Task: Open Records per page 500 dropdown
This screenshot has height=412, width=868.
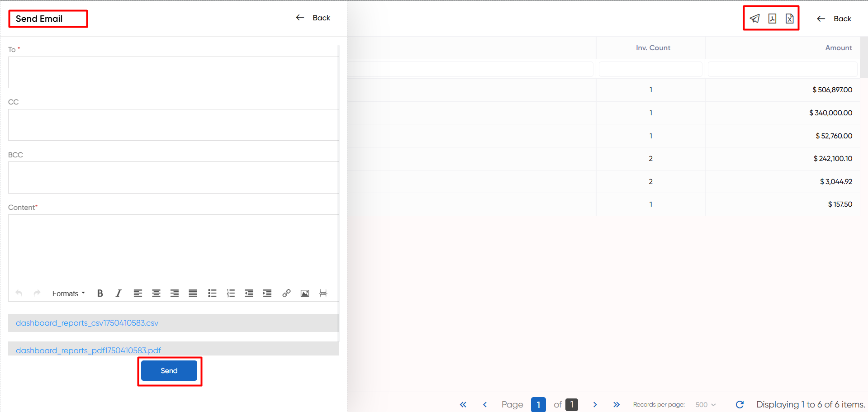Action: coord(706,405)
